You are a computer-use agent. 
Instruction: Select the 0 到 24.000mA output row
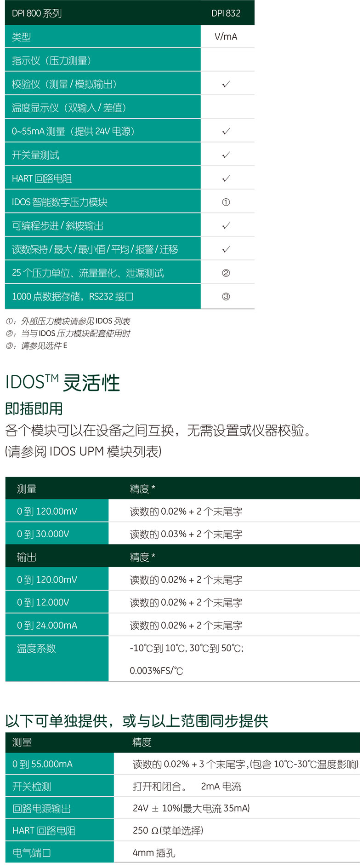pyautogui.click(x=47, y=626)
